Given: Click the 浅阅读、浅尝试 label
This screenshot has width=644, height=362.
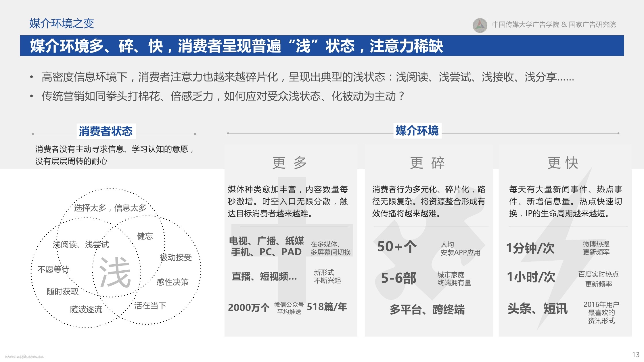Looking at the screenshot, I should click(81, 244).
